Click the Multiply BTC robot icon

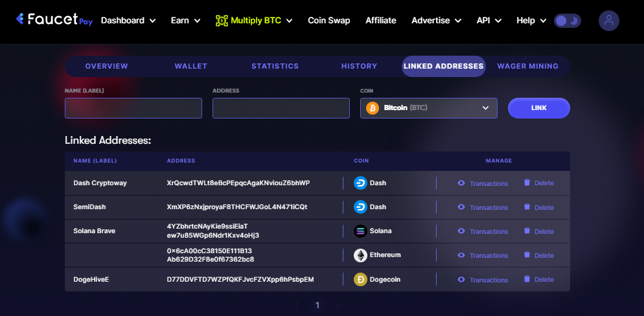pyautogui.click(x=222, y=21)
